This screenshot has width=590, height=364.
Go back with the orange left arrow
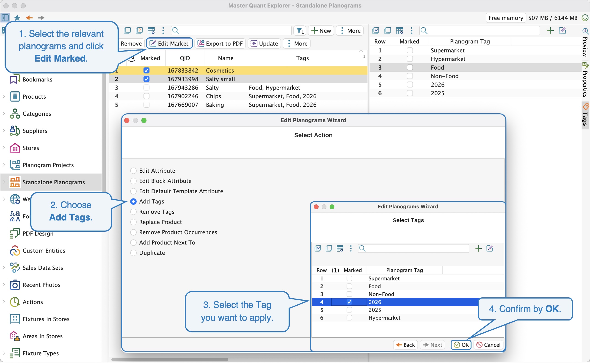click(29, 18)
